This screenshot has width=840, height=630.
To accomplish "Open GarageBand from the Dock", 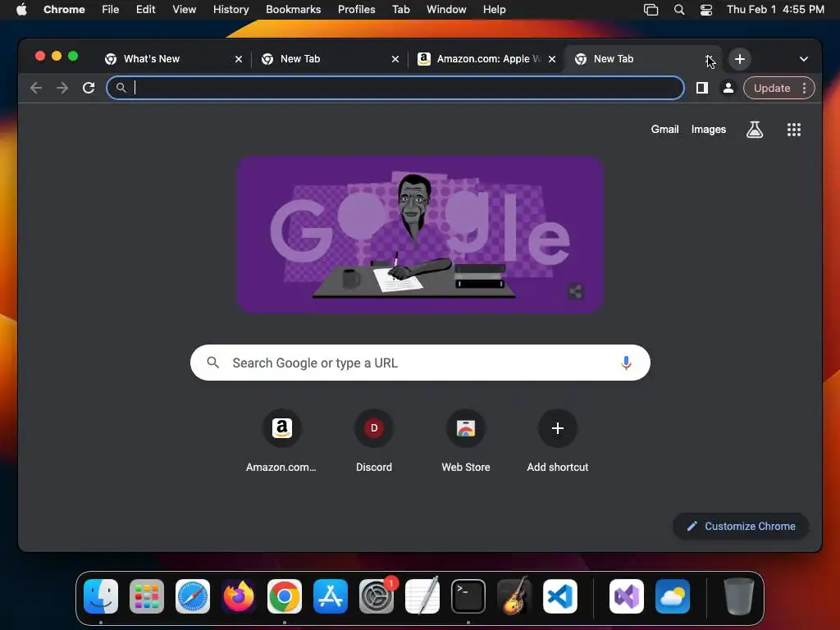I will (514, 596).
